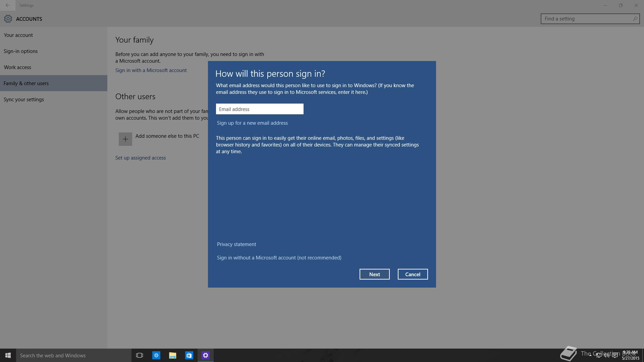Click Search the web and Windows box

coord(74,355)
